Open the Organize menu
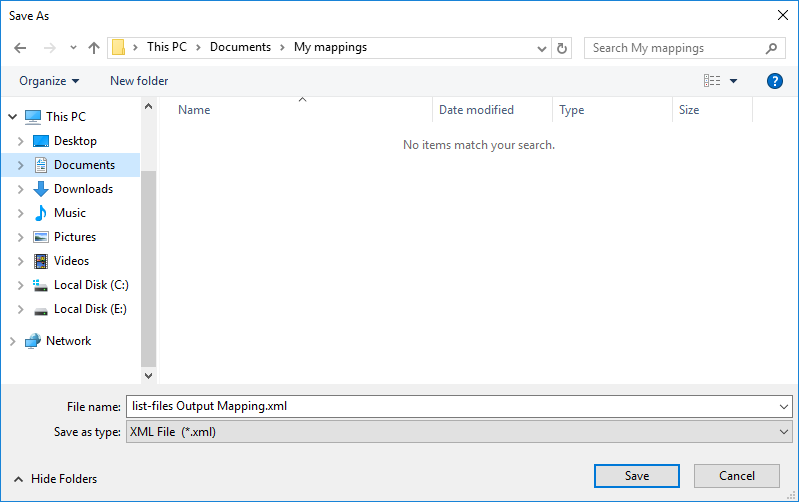799x502 pixels. pyautogui.click(x=49, y=81)
